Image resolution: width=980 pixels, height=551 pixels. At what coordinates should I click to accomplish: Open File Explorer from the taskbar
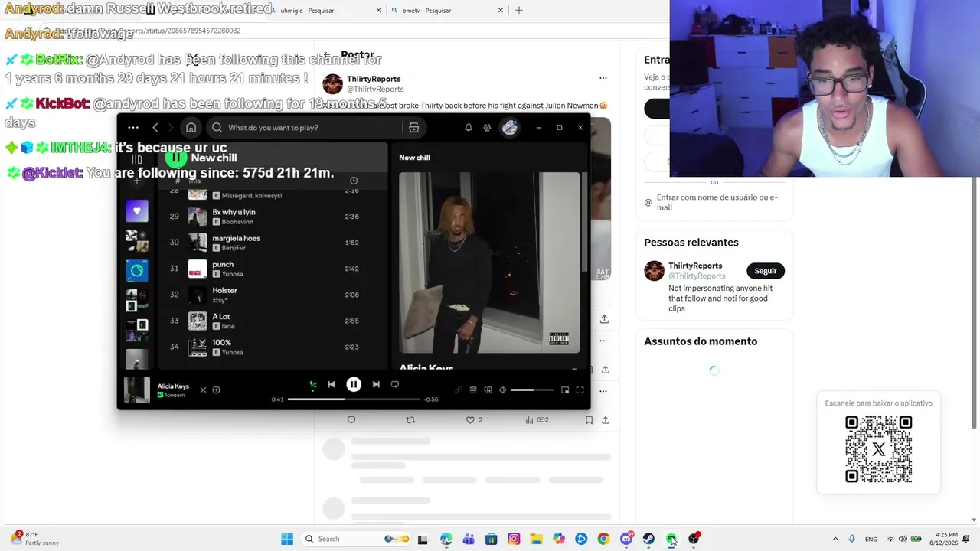[536, 539]
